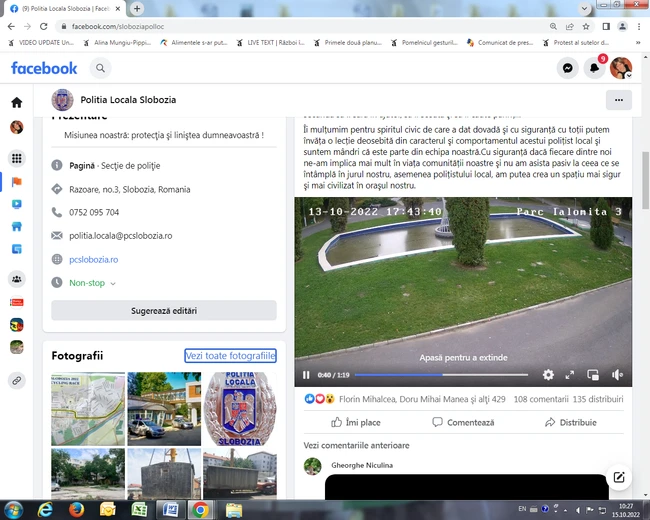
Task: Open Gheorghe Niculina commenter profile
Action: tap(362, 465)
